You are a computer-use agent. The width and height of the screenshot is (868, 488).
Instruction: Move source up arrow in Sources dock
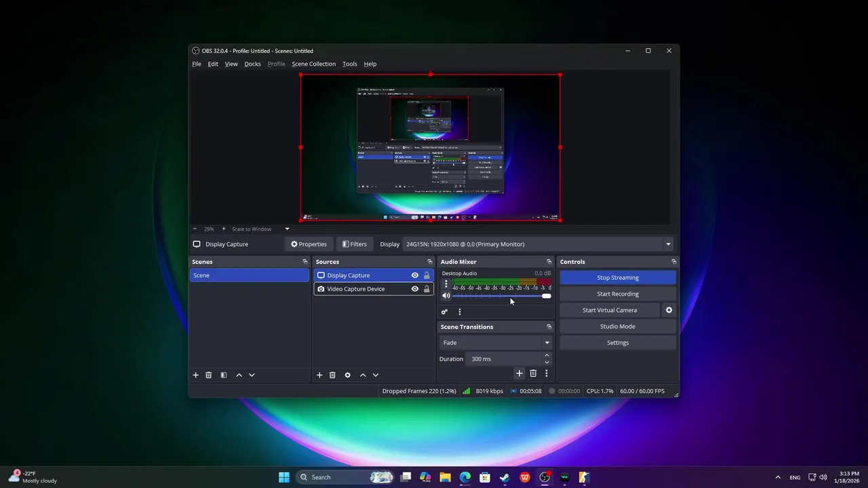coord(363,375)
